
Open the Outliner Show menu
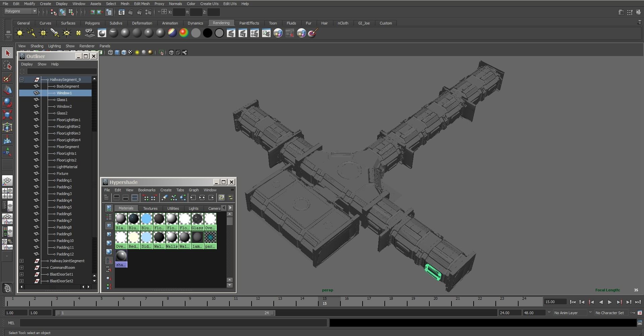coord(42,64)
